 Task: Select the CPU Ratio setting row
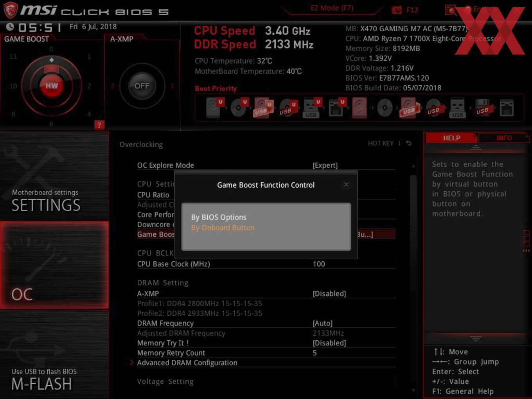coord(153,195)
